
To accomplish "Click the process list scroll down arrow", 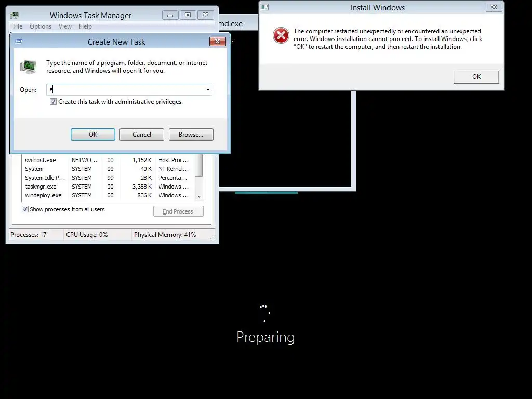I will point(199,197).
